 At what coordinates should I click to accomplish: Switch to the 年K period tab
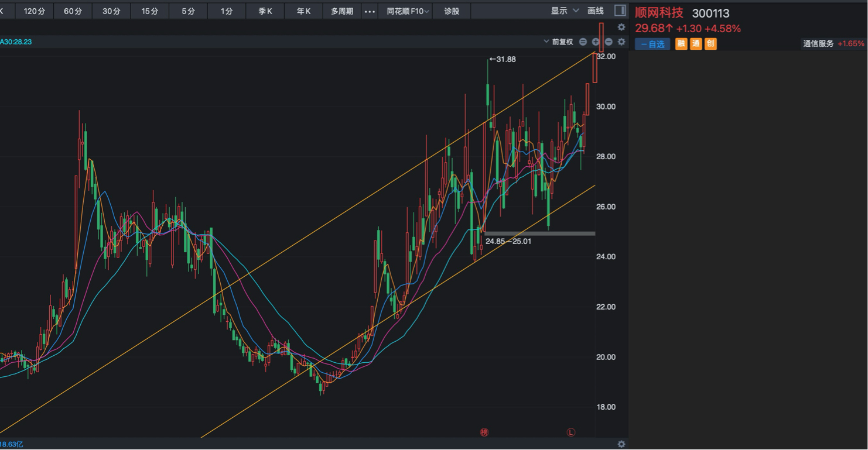click(303, 11)
